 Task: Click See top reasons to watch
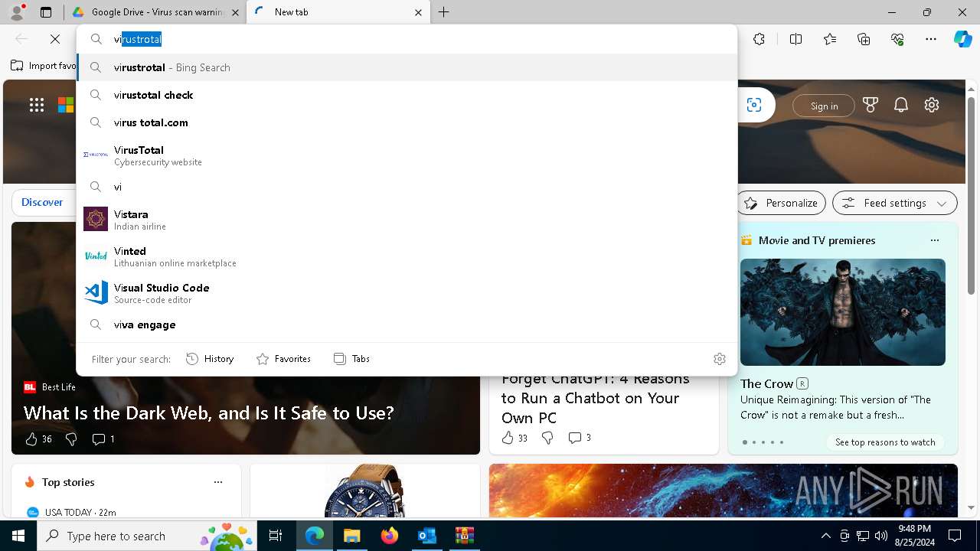885,442
